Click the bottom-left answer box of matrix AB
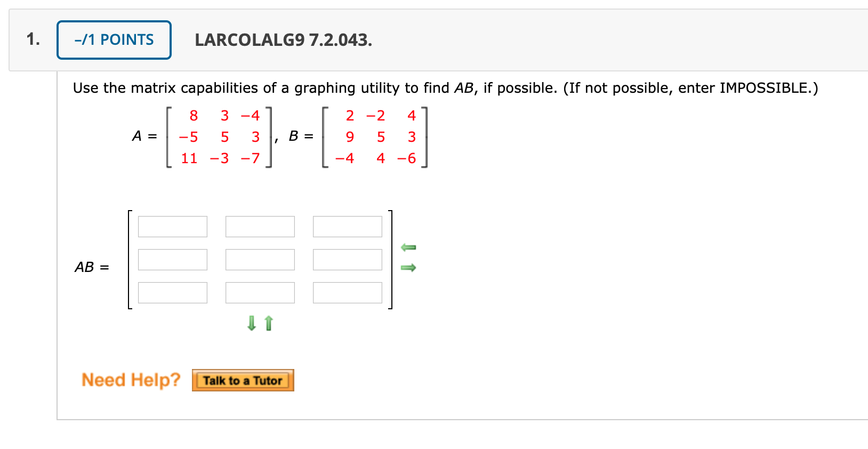 coord(173,292)
